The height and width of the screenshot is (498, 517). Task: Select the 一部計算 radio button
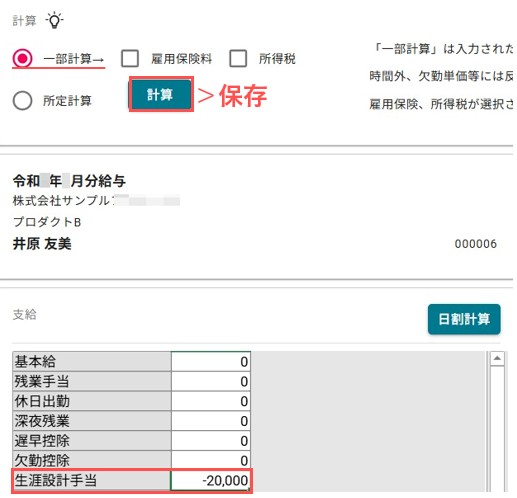(x=22, y=59)
